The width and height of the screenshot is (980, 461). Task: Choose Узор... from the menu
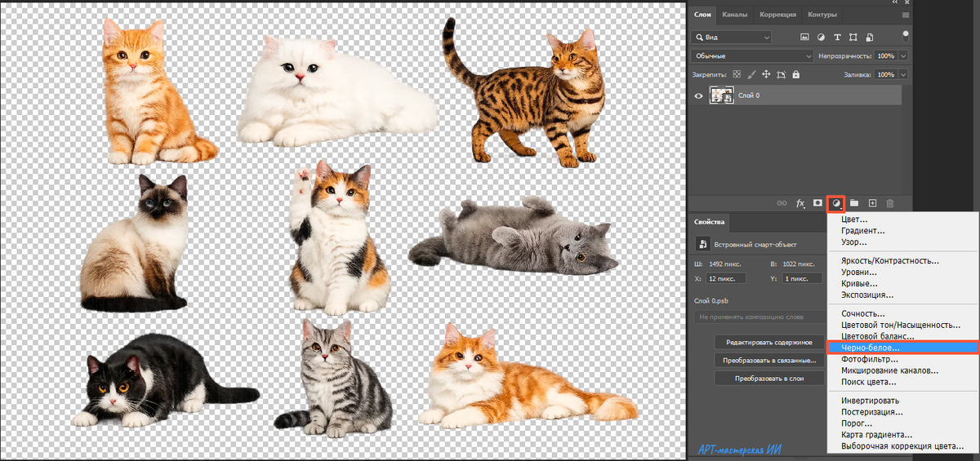(x=902, y=242)
